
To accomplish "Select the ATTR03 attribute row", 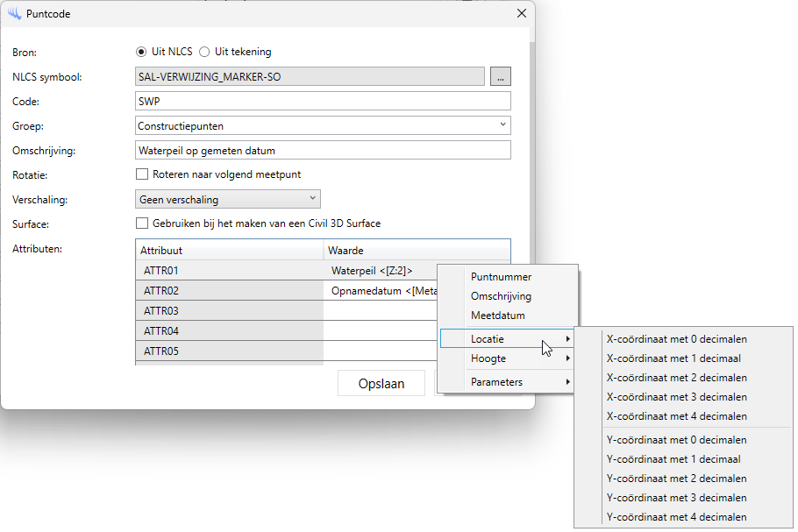I will (x=229, y=311).
